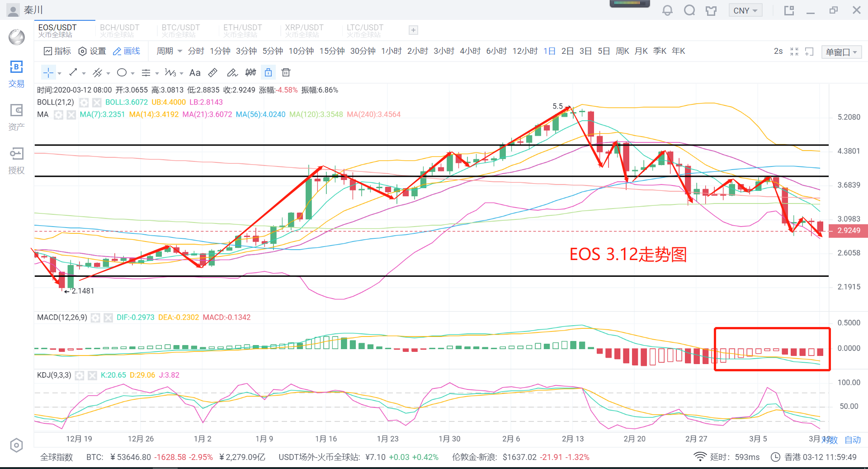Open the hexagon settings icon at bottom-left

click(x=16, y=445)
